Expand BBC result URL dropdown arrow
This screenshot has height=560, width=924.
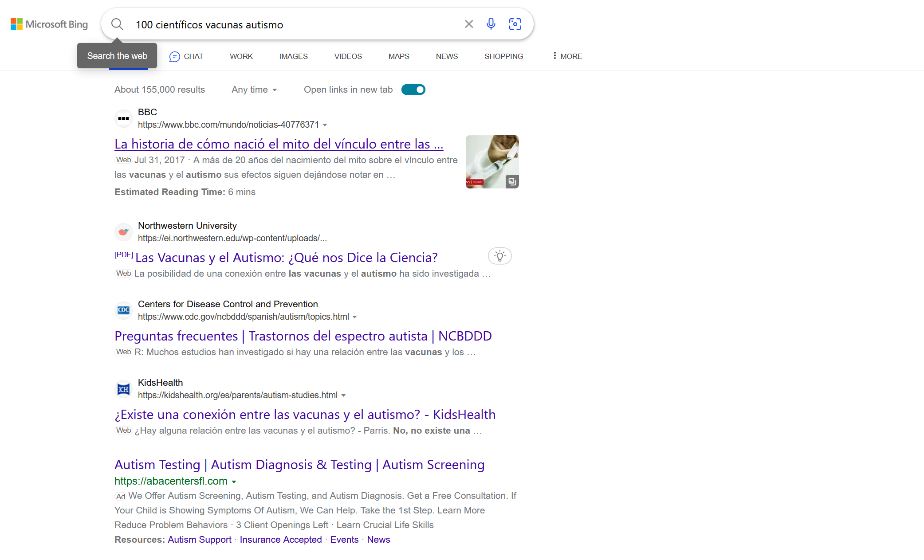325,125
